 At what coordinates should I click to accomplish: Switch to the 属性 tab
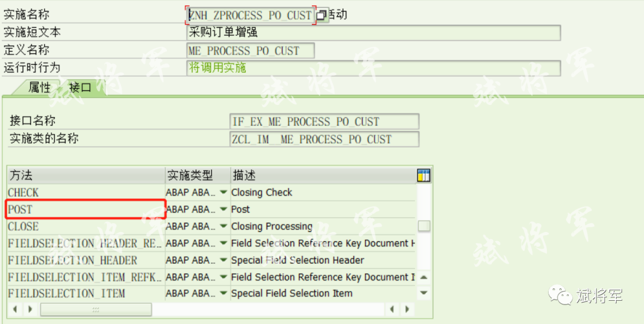(x=39, y=87)
